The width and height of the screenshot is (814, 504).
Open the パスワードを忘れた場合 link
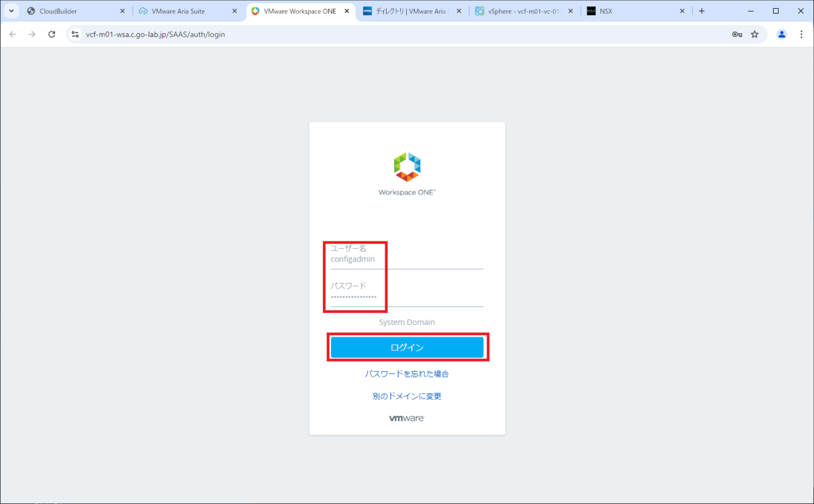(x=407, y=374)
